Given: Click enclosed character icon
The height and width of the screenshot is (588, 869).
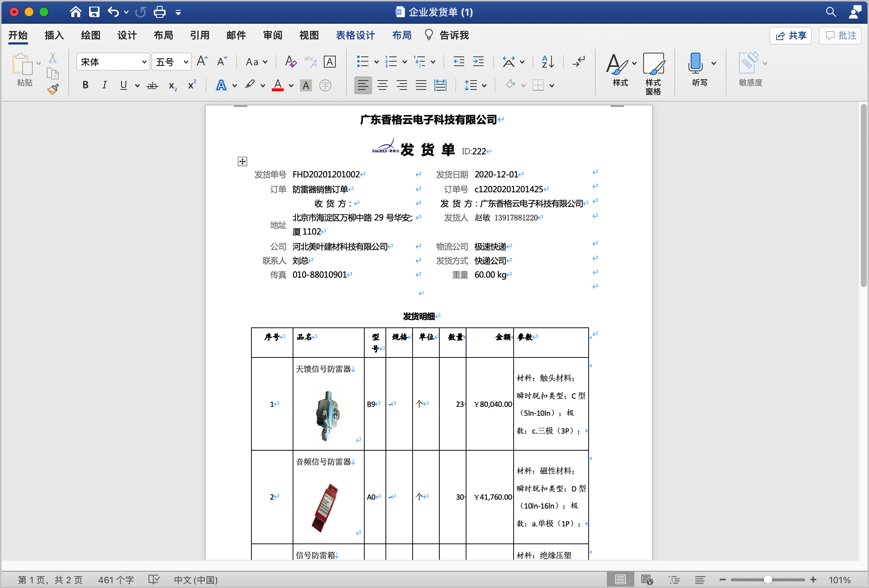Looking at the screenshot, I should pyautogui.click(x=325, y=86).
